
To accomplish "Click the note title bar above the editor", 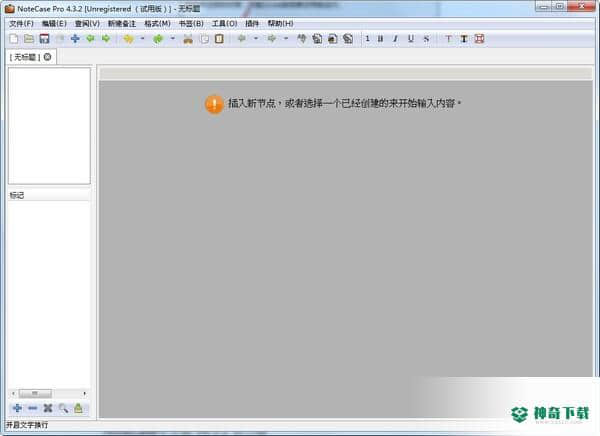I will pyautogui.click(x=346, y=73).
